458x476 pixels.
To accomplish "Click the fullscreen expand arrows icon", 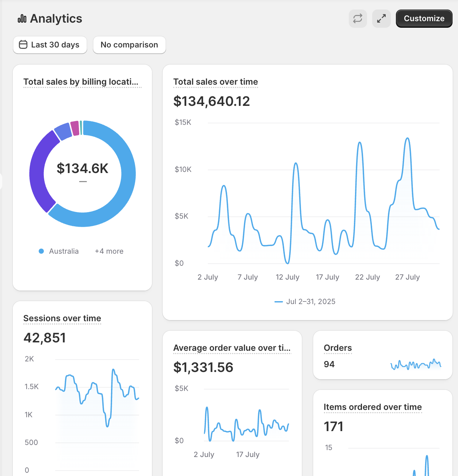I will (x=381, y=19).
